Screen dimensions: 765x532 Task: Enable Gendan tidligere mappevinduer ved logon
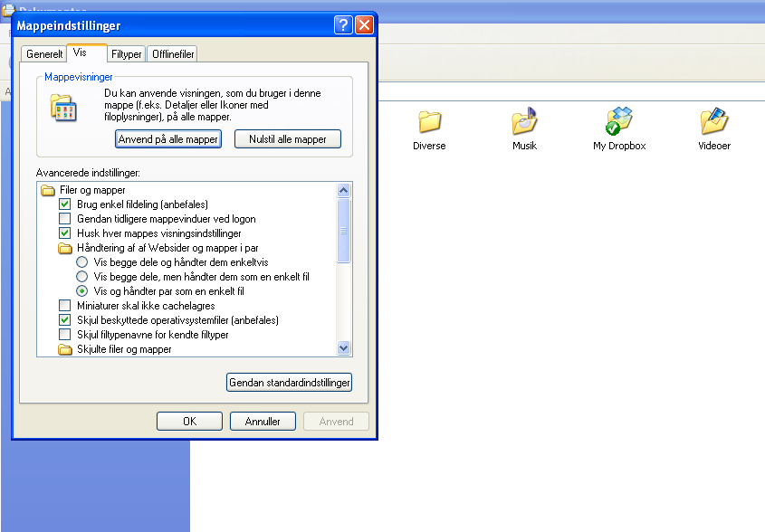[64, 218]
